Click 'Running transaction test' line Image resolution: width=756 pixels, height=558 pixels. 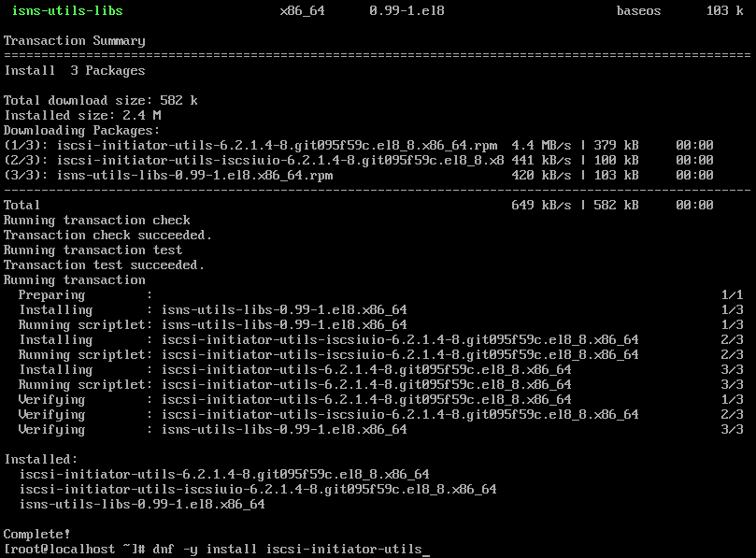pyautogui.click(x=93, y=250)
